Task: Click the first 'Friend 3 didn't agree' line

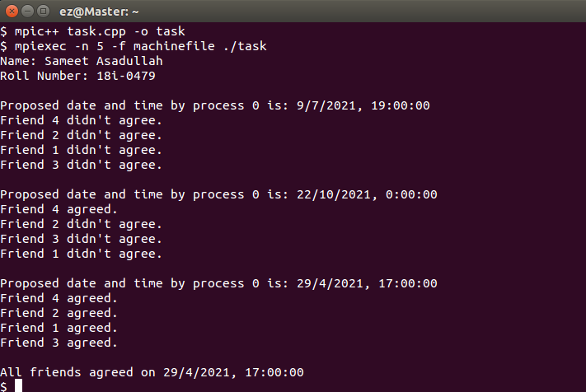Action: pyautogui.click(x=81, y=165)
